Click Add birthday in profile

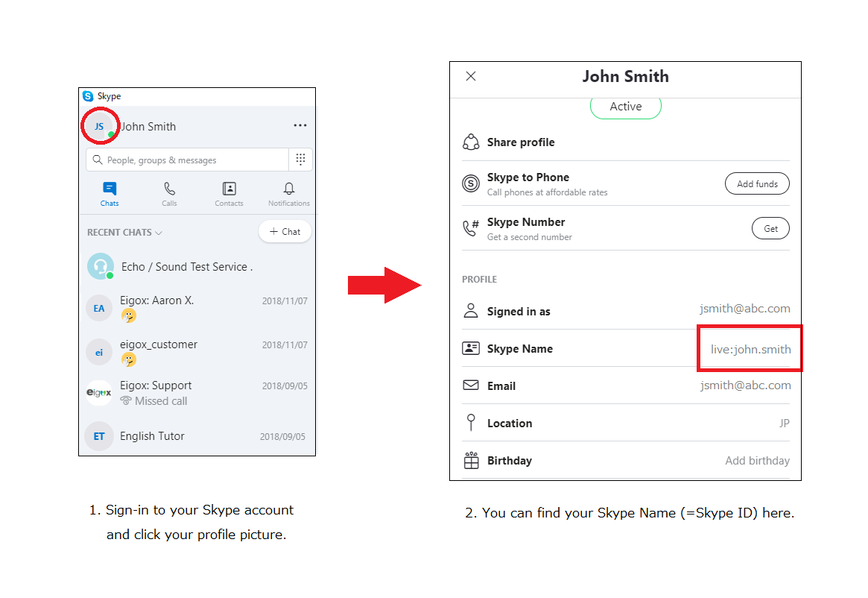757,461
